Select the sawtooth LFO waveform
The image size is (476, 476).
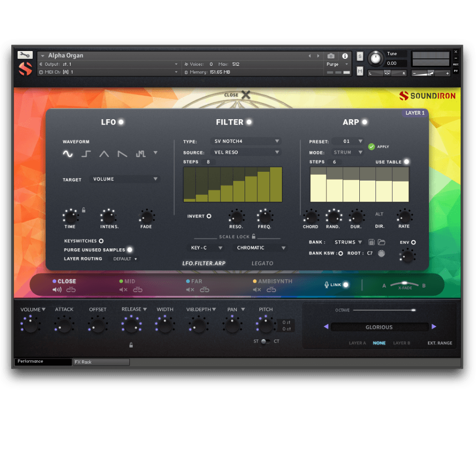(123, 154)
